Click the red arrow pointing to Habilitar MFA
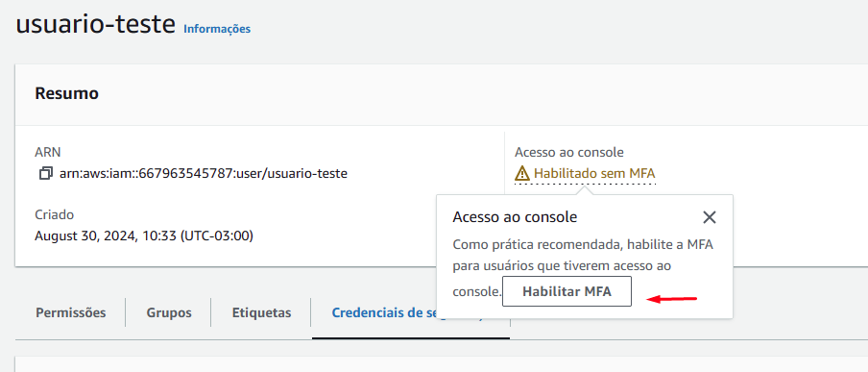This screenshot has height=372, width=868. [x=672, y=299]
